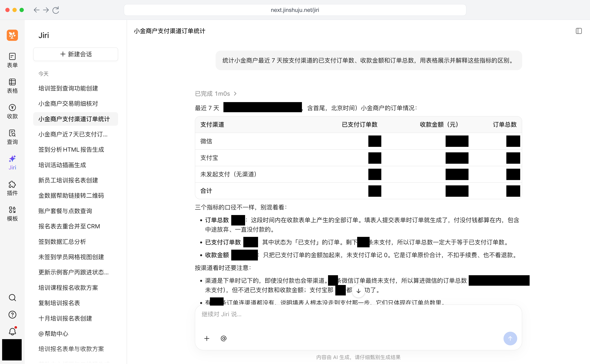Click the browser reload icon
Image resolution: width=590 pixels, height=364 pixels.
pyautogui.click(x=56, y=10)
